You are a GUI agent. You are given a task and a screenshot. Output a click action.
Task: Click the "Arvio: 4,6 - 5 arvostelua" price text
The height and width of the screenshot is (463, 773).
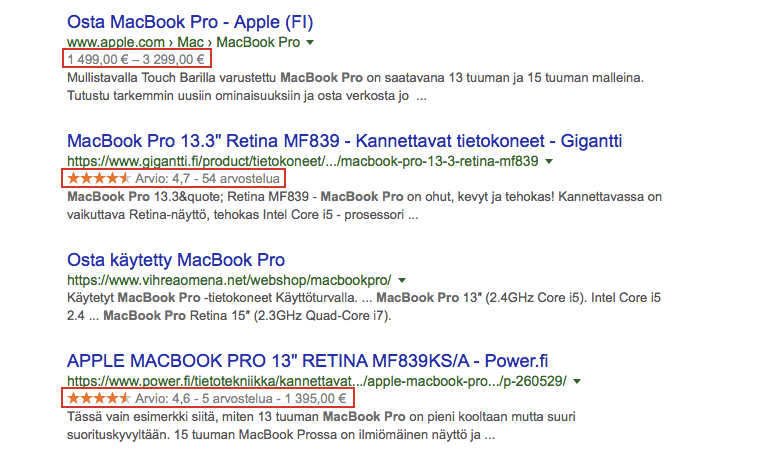[x=244, y=398]
